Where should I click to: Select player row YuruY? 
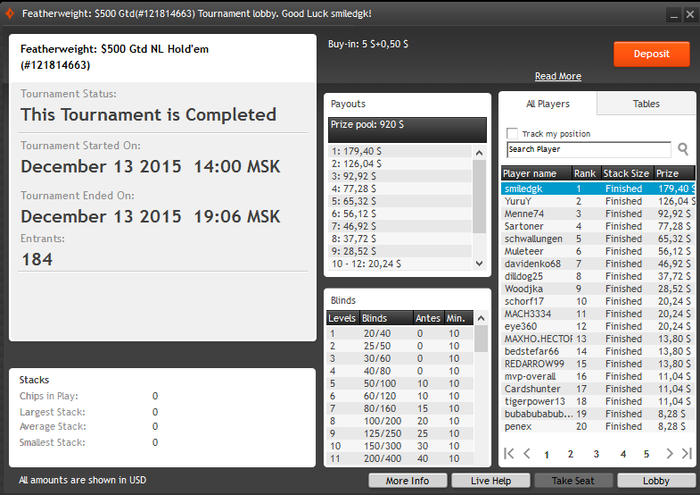point(598,201)
